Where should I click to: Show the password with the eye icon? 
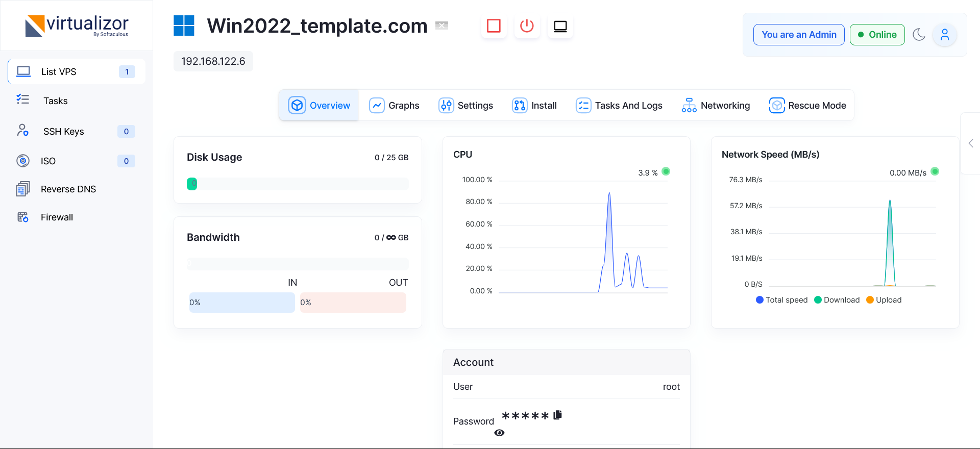point(499,433)
